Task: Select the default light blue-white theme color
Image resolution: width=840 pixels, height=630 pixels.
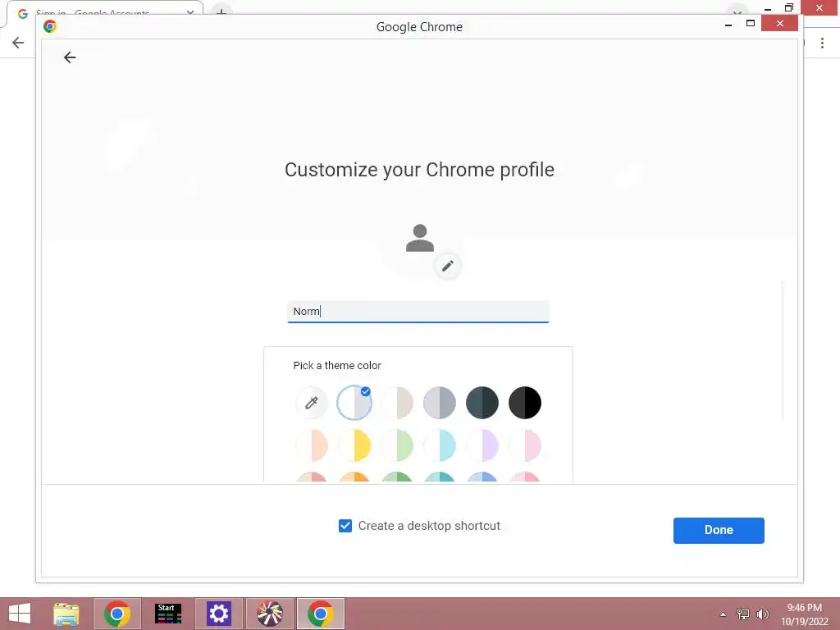Action: pos(354,402)
